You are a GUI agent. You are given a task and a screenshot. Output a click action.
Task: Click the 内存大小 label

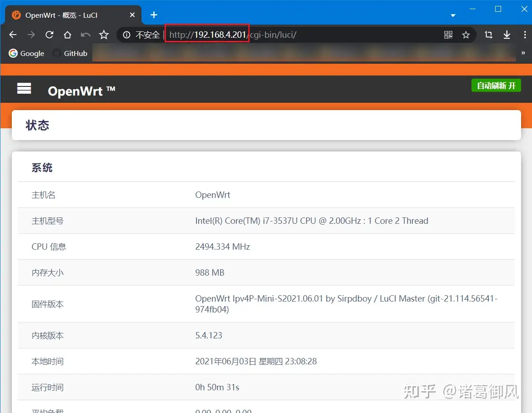47,273
